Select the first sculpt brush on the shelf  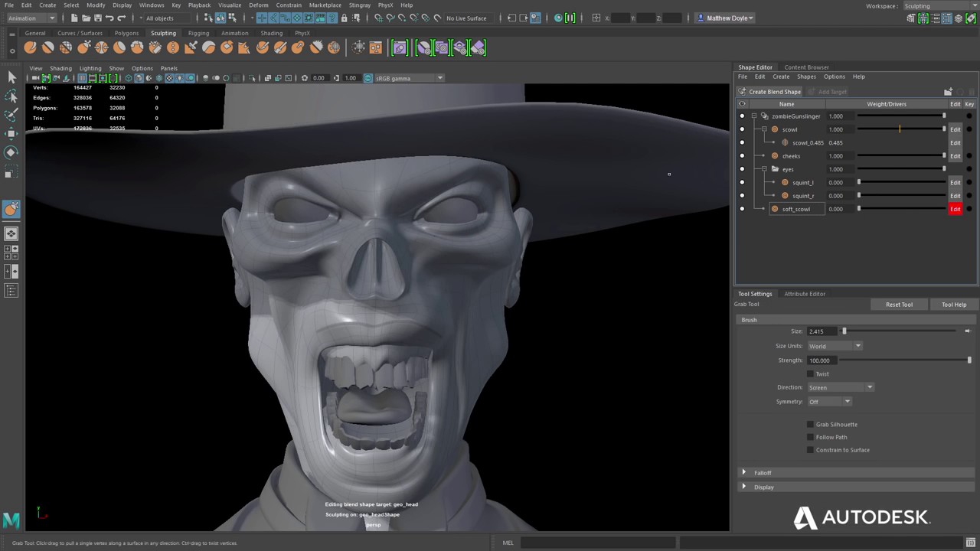[x=30, y=47]
